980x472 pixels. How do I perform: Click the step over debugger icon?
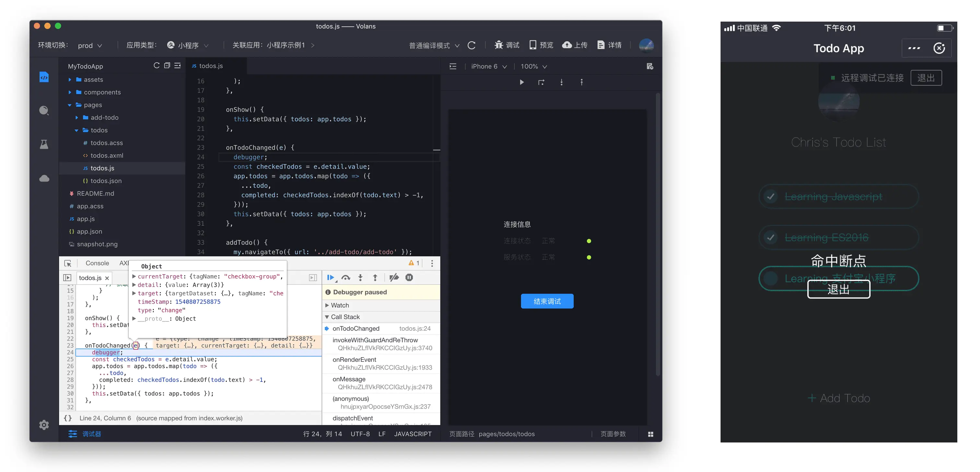click(345, 277)
